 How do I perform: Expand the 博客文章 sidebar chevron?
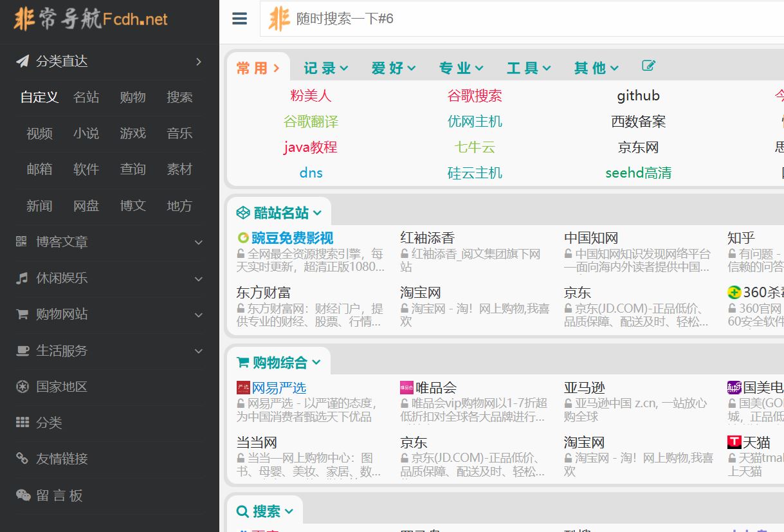click(x=199, y=243)
